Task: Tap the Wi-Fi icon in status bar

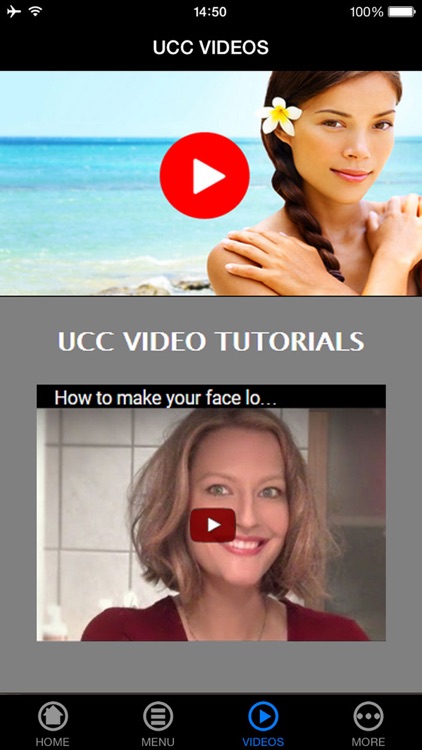Action: tap(35, 11)
